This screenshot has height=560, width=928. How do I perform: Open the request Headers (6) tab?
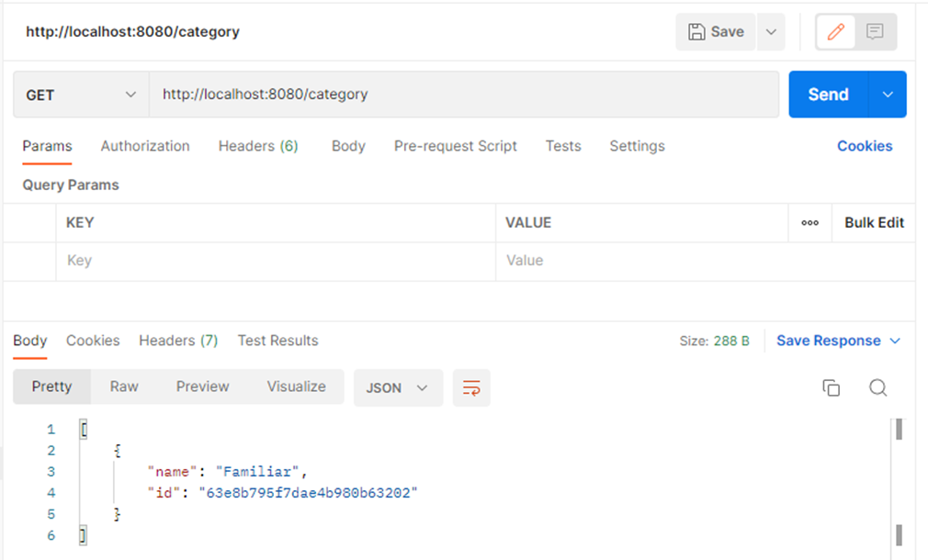click(x=258, y=146)
